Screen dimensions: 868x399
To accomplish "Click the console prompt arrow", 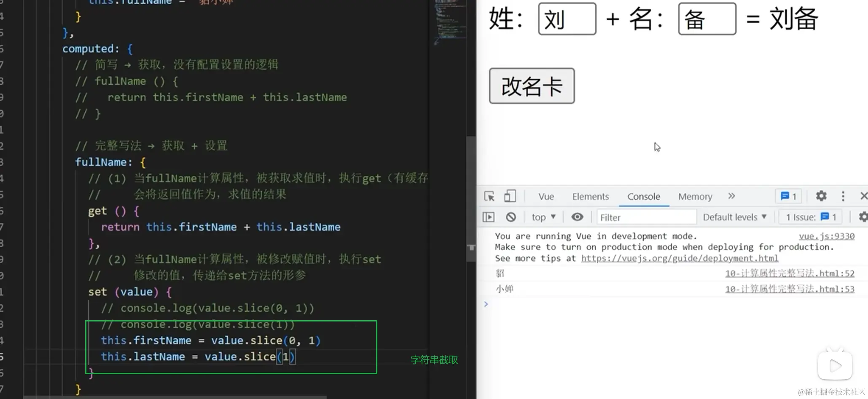I will pos(486,304).
